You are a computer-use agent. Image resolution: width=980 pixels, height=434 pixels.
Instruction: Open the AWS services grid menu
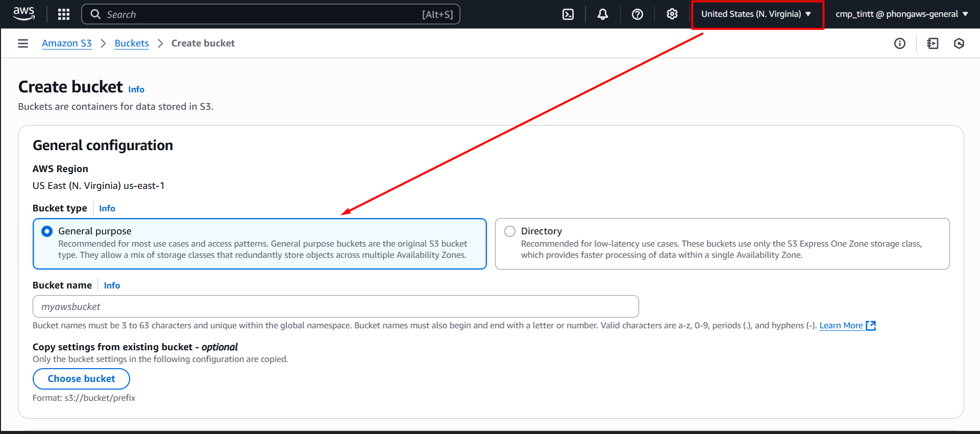click(x=64, y=14)
